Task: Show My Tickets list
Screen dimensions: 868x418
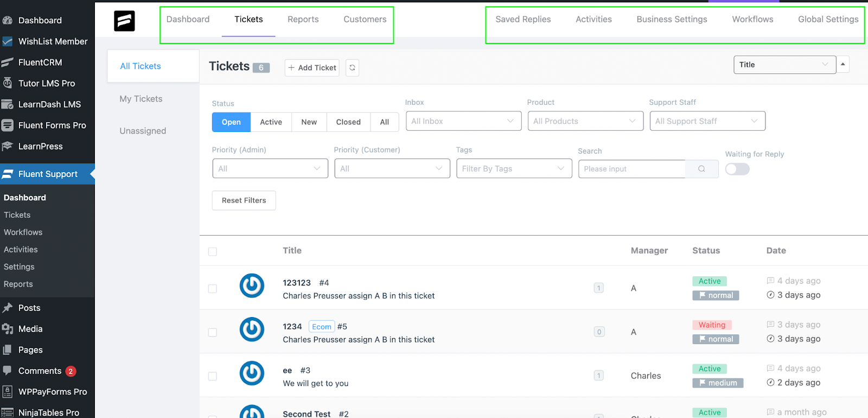Action: (141, 99)
